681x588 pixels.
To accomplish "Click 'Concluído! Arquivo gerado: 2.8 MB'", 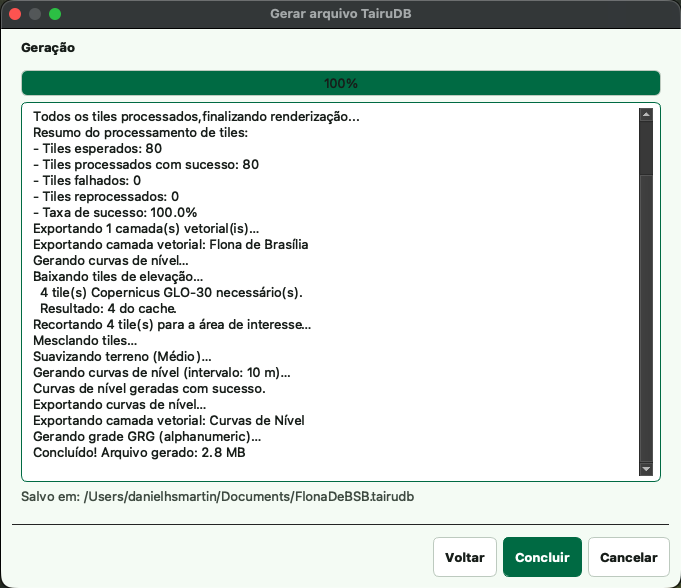I will (x=139, y=453).
